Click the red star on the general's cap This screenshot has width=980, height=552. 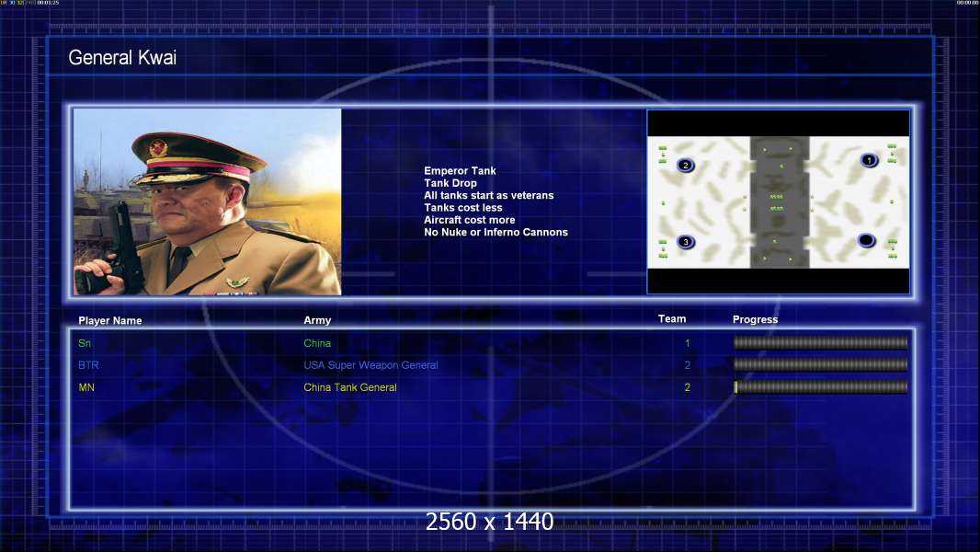tap(158, 147)
